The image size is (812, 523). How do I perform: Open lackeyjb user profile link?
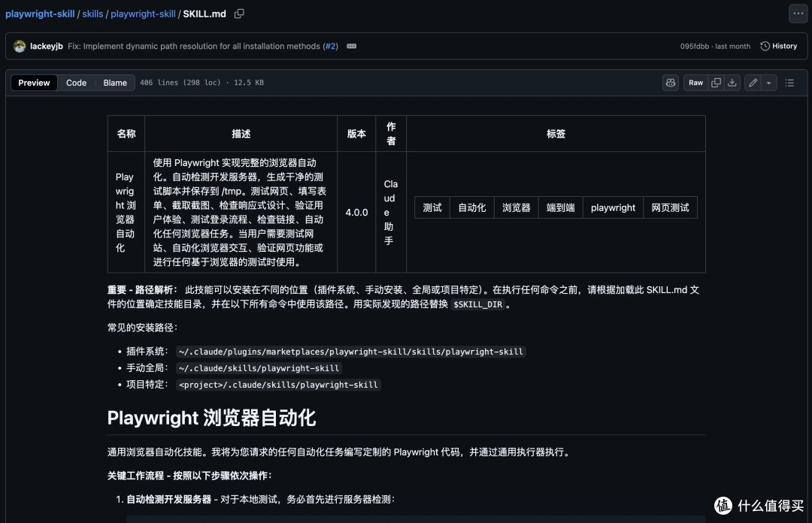(x=46, y=46)
